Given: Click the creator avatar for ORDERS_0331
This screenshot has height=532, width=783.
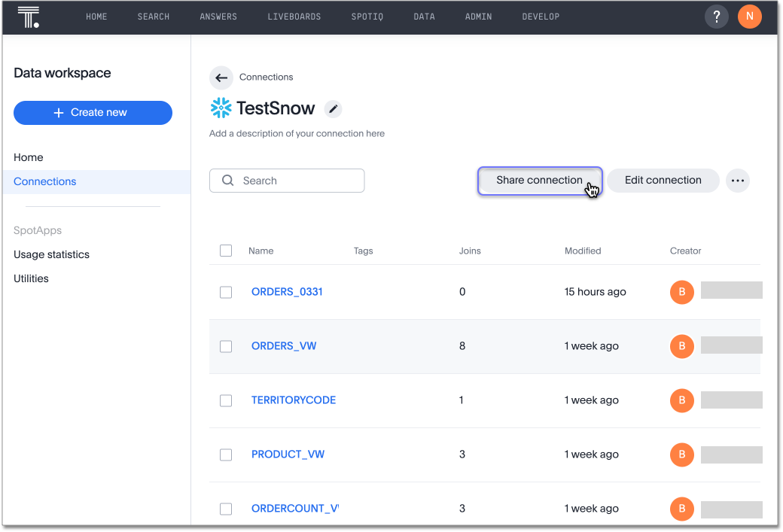Looking at the screenshot, I should (x=681, y=292).
